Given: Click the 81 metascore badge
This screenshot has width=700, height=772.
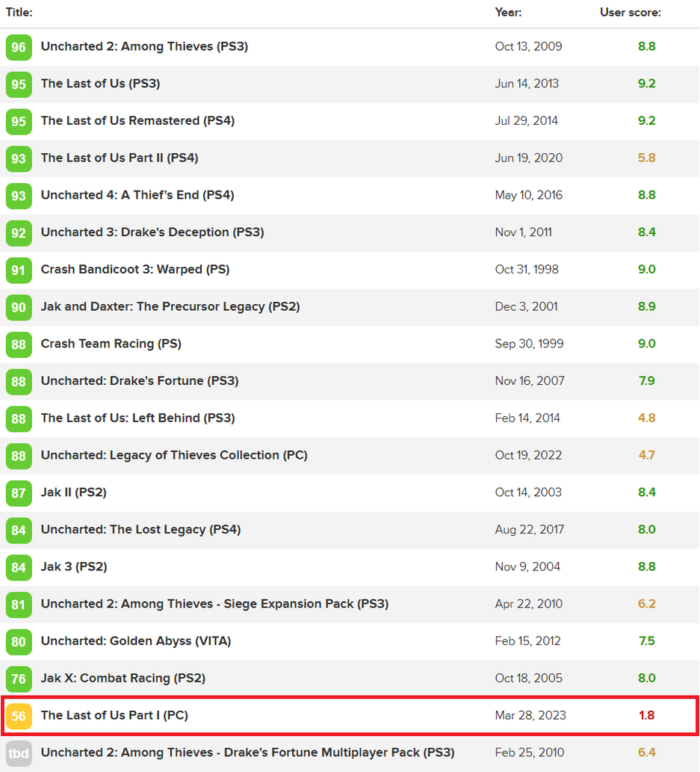Looking at the screenshot, I should click(19, 605).
